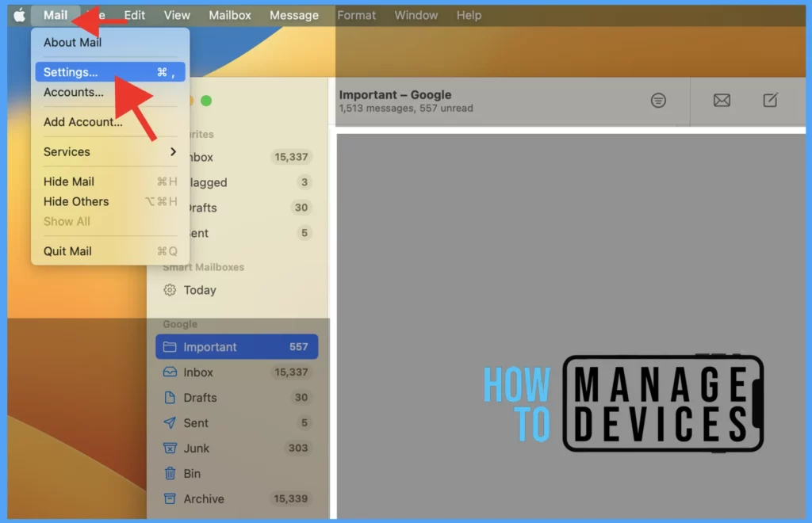Choose Hide Others from the menu
Viewport: 812px width, 523px height.
pyautogui.click(x=110, y=202)
